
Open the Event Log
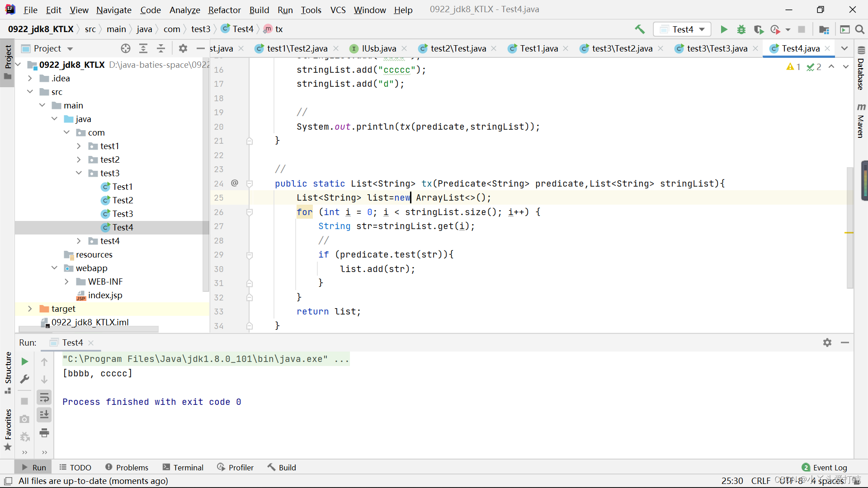pos(824,467)
